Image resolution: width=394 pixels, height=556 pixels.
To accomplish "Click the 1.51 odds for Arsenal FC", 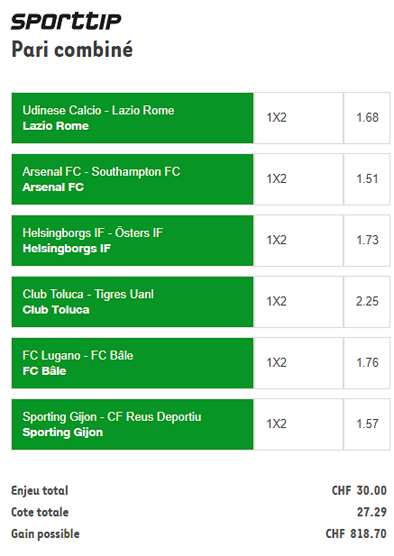I will [367, 179].
